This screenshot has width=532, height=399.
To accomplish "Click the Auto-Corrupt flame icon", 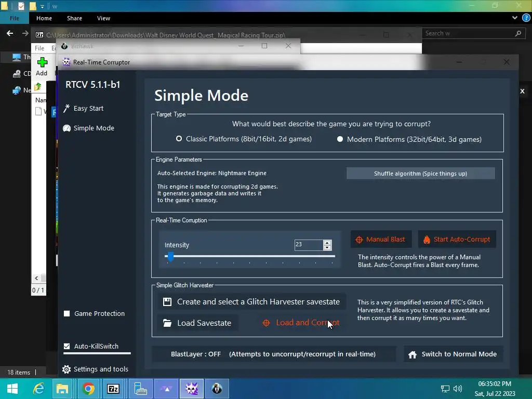I will click(x=427, y=240).
